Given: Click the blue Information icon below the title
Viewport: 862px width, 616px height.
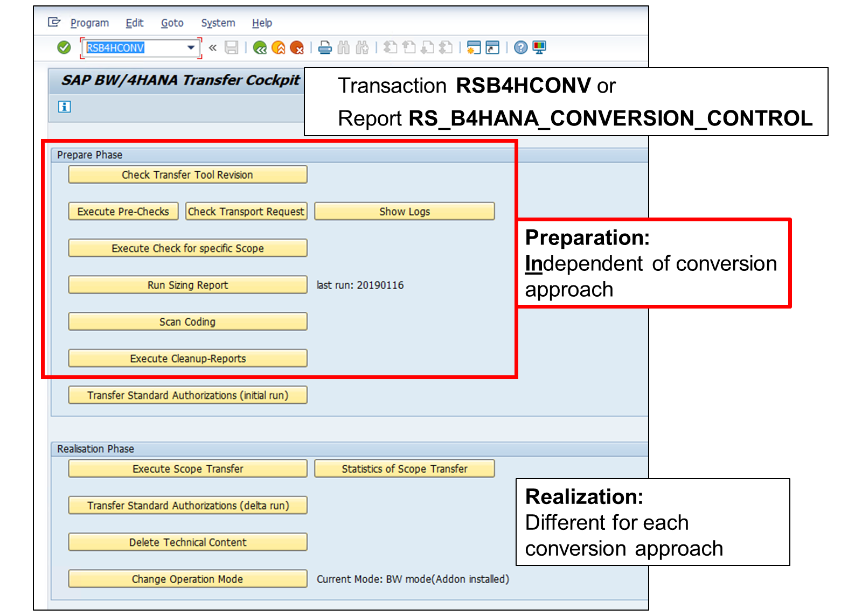Looking at the screenshot, I should (64, 107).
